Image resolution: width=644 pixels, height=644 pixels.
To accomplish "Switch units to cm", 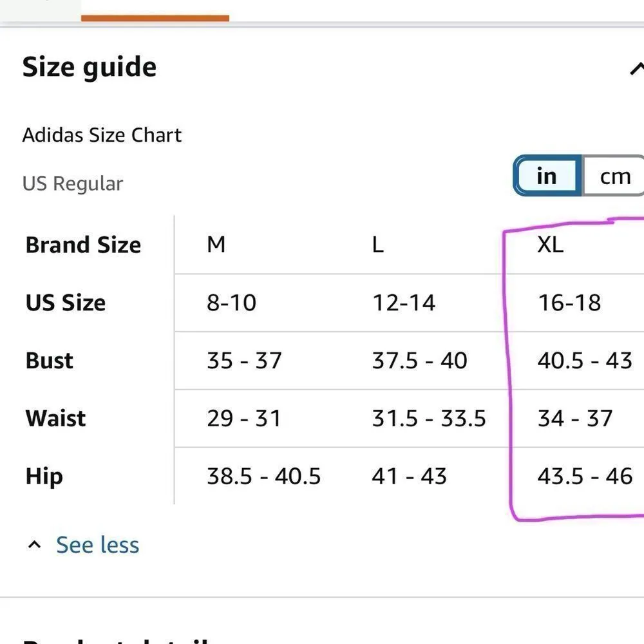I will click(x=614, y=176).
